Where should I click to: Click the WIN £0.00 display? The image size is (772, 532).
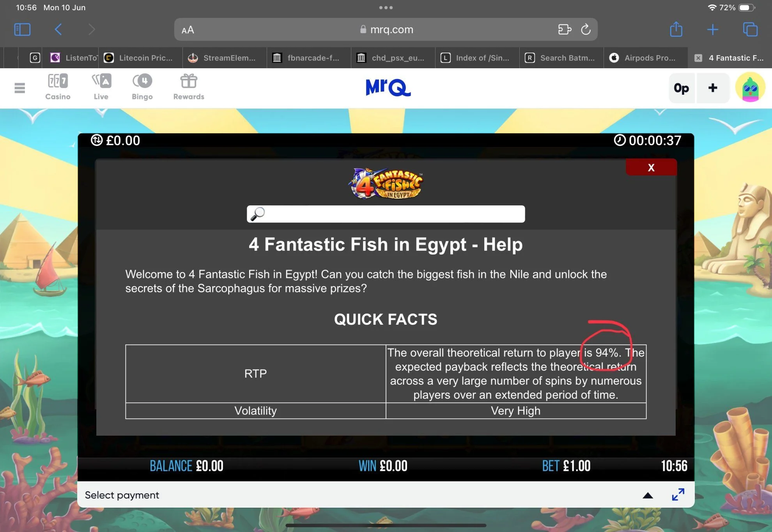383,466
